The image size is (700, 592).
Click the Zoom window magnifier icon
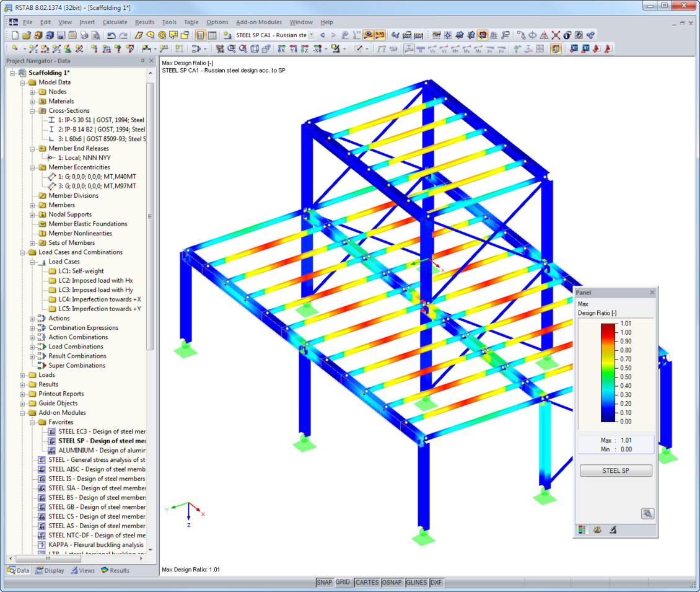pos(232,49)
